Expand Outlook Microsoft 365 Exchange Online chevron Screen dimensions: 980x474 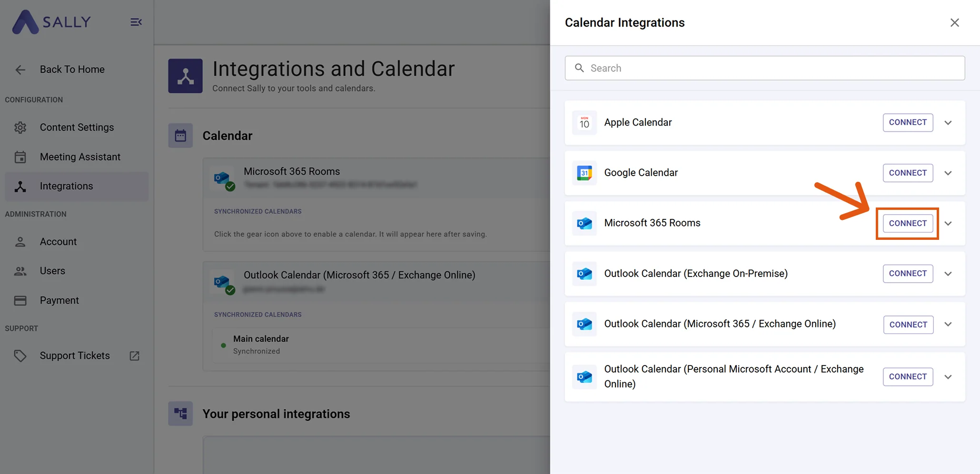click(x=948, y=325)
